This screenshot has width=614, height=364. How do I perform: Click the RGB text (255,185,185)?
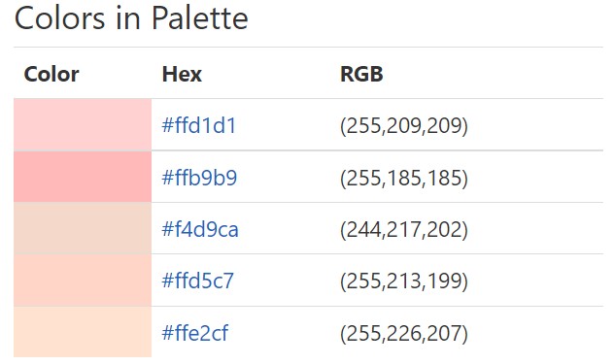point(404,178)
